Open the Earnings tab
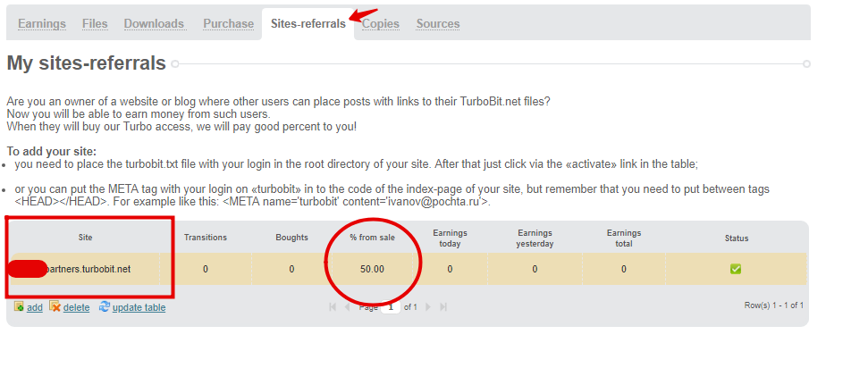 (41, 24)
